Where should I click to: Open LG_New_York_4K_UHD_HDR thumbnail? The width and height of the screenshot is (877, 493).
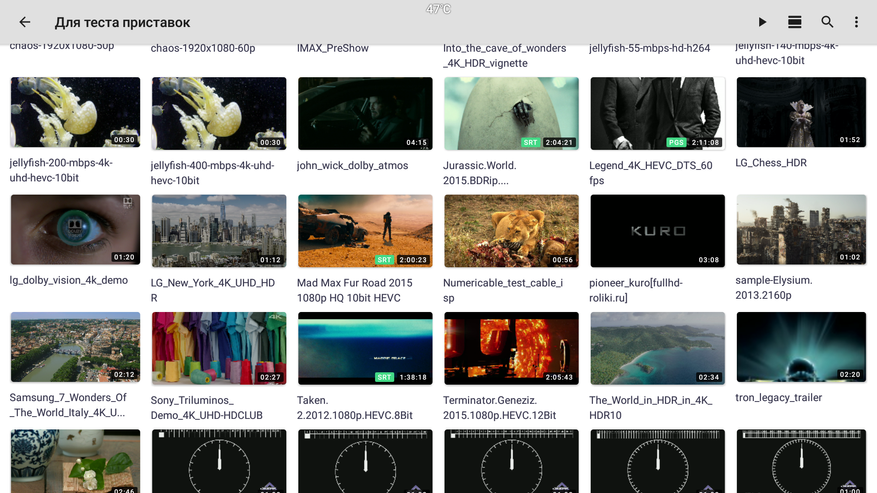(x=219, y=231)
